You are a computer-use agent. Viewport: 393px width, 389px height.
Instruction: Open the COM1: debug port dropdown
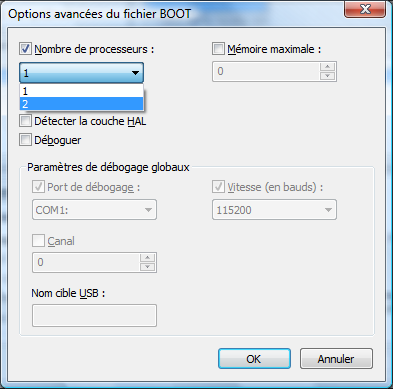pyautogui.click(x=94, y=210)
